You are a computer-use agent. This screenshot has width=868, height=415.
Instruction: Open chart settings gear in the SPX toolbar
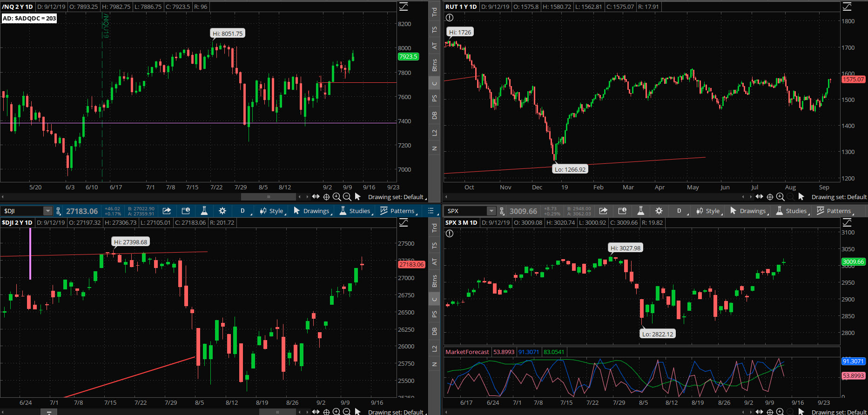pyautogui.click(x=659, y=211)
